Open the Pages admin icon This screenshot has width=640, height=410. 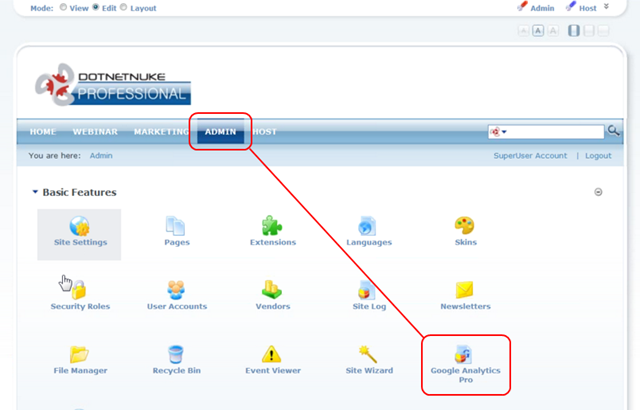point(176,226)
